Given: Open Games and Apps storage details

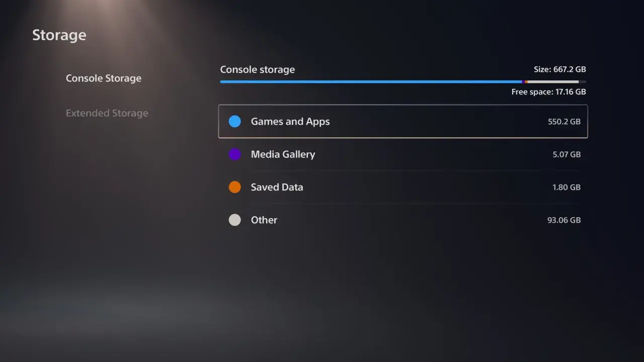Looking at the screenshot, I should coord(290,121).
